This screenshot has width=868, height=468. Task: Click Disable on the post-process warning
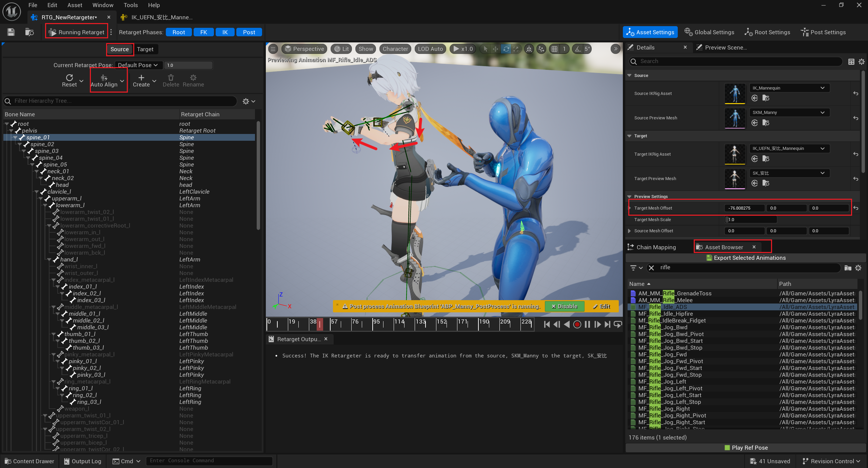564,306
